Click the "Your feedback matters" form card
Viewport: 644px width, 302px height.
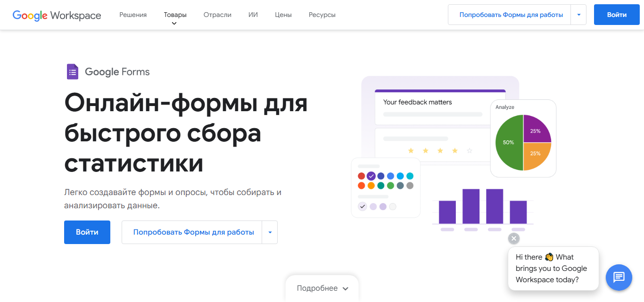(x=440, y=107)
